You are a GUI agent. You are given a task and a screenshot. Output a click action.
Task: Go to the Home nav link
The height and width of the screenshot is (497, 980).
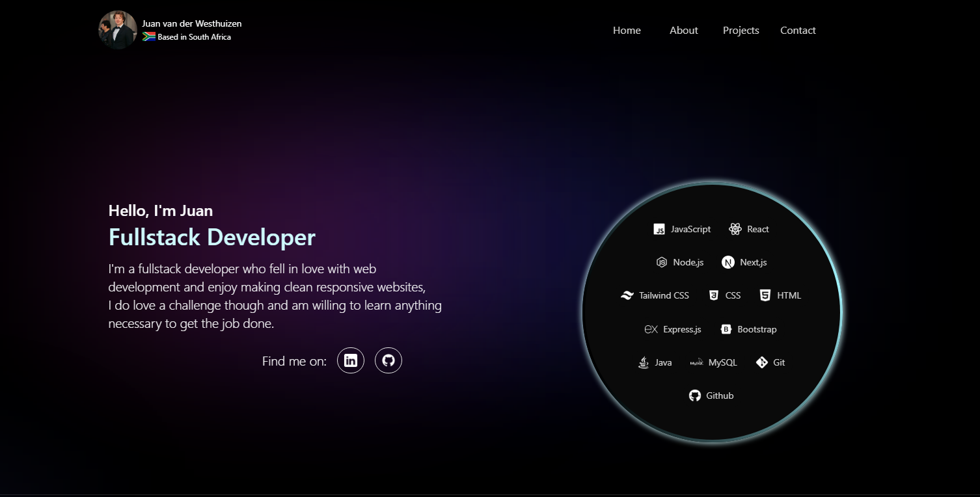(x=627, y=31)
